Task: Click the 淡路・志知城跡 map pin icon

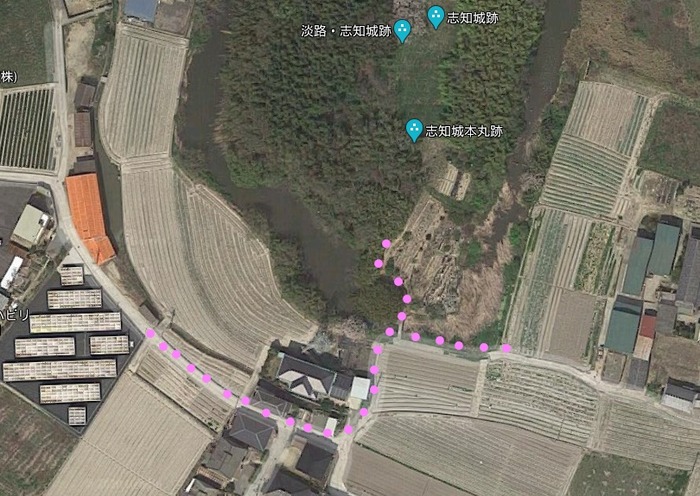Action: (x=402, y=31)
